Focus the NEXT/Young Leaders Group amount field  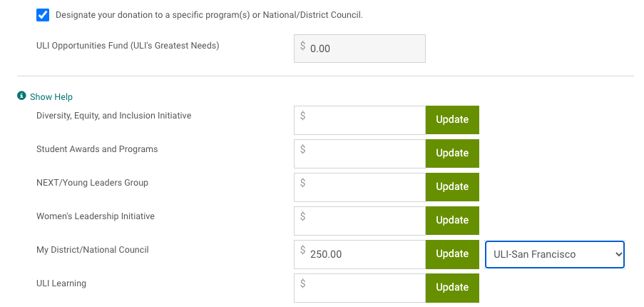tap(359, 187)
